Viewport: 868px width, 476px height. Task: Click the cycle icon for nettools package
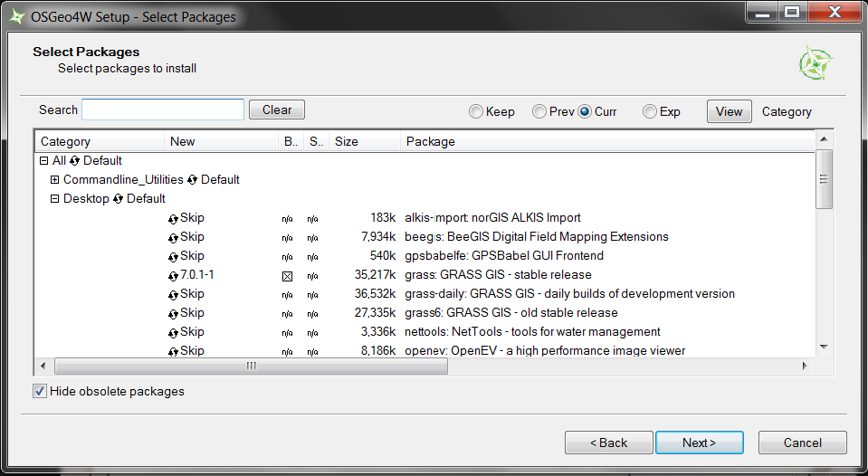point(173,332)
